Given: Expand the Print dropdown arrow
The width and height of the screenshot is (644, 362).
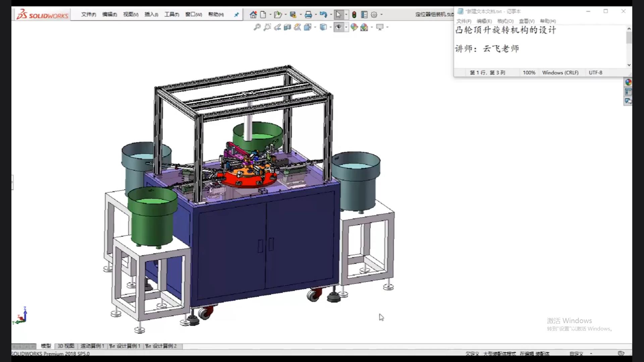Looking at the screenshot, I should [x=316, y=14].
